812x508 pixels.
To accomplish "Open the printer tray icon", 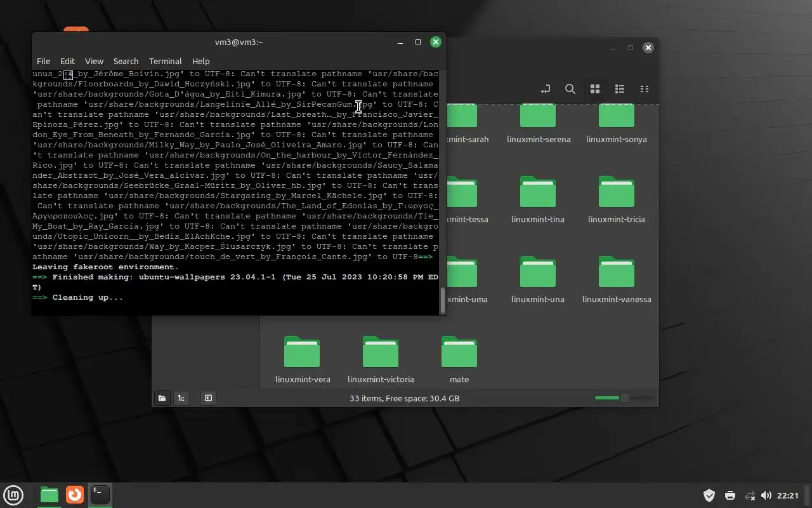I will pyautogui.click(x=730, y=495).
